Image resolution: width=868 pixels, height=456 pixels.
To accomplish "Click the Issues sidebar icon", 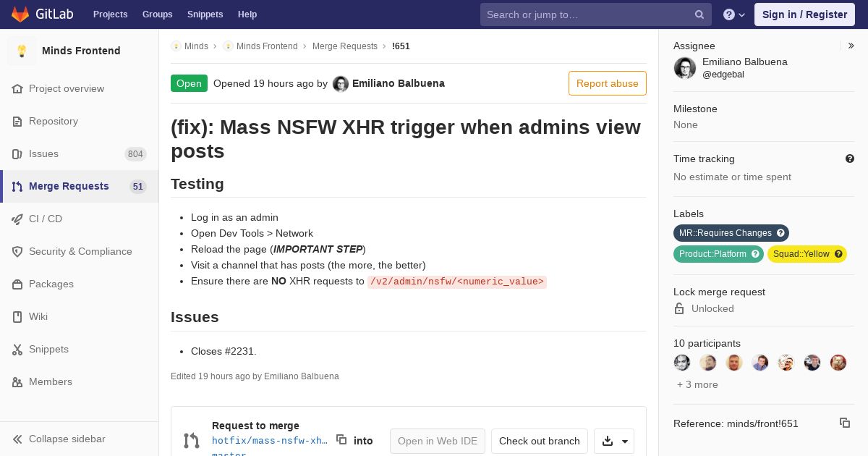I will click(x=17, y=153).
